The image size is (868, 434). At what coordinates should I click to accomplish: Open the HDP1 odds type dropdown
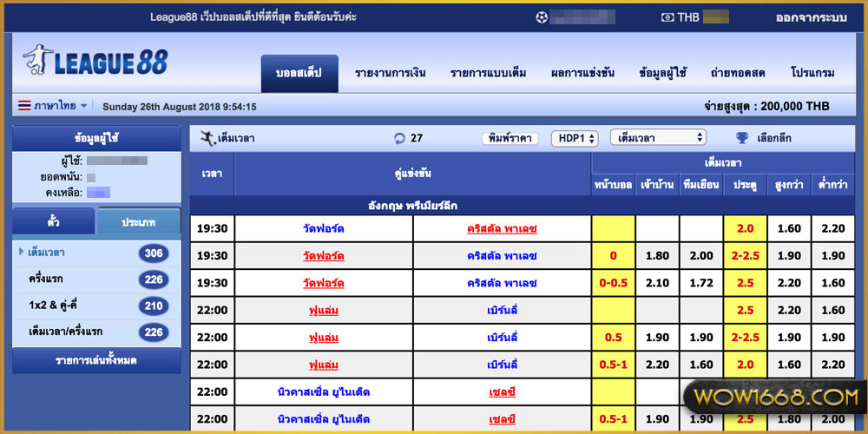pos(575,138)
